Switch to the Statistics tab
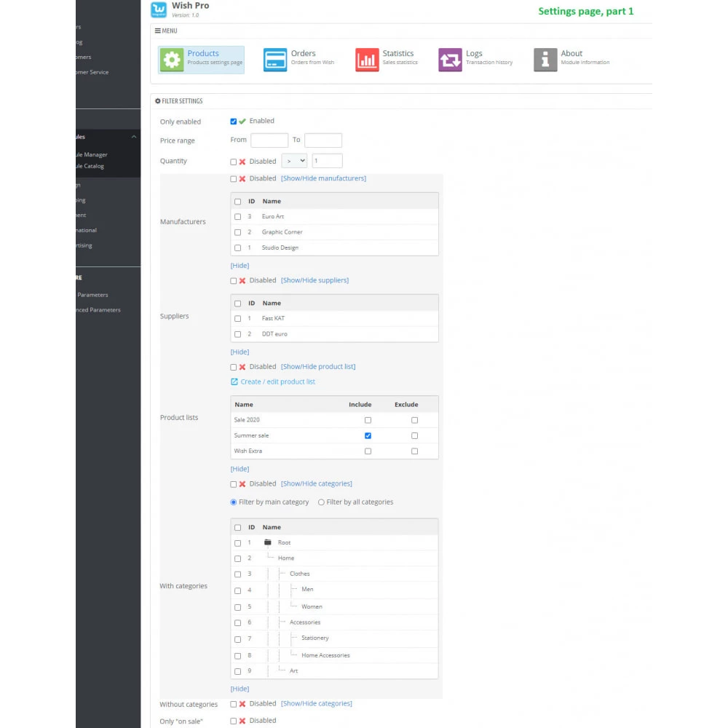Image resolution: width=728 pixels, height=728 pixels. coord(387,60)
